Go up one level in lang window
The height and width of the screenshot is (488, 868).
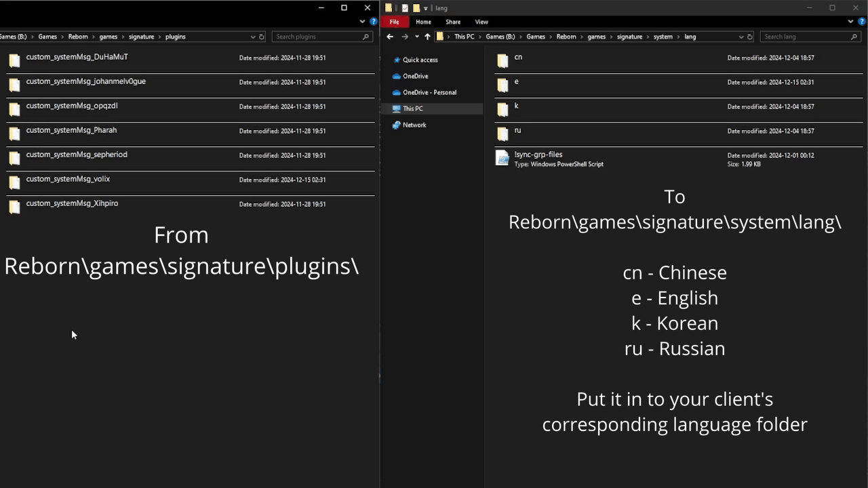[427, 37]
